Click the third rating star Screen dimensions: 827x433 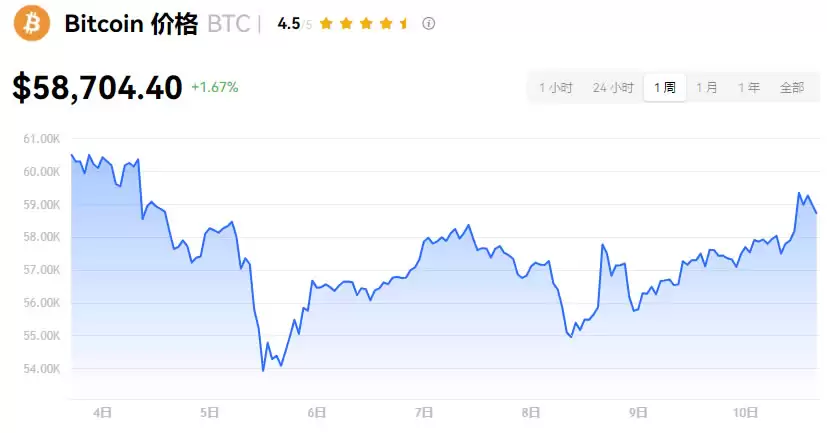[x=365, y=24]
